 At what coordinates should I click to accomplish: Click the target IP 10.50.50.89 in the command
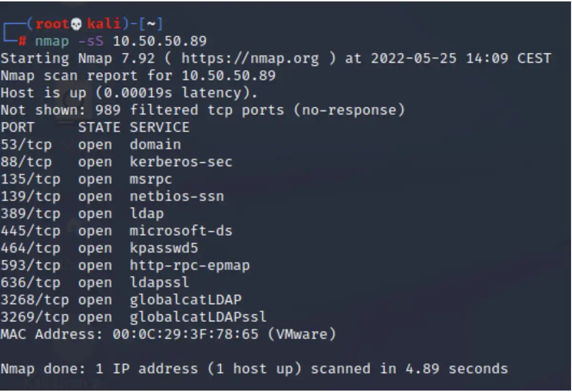pyautogui.click(x=160, y=41)
